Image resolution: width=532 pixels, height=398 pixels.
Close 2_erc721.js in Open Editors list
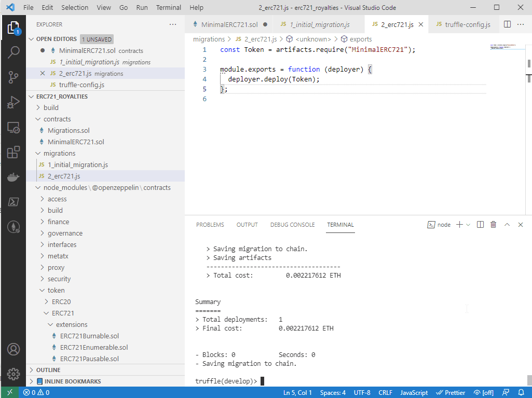coord(43,73)
